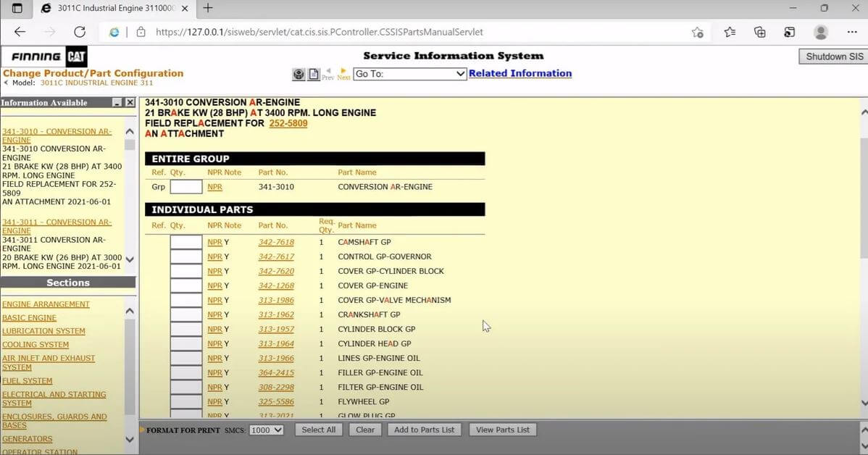This screenshot has width=868, height=455.
Task: Open the SMCS 1000 dropdown
Action: coord(265,430)
